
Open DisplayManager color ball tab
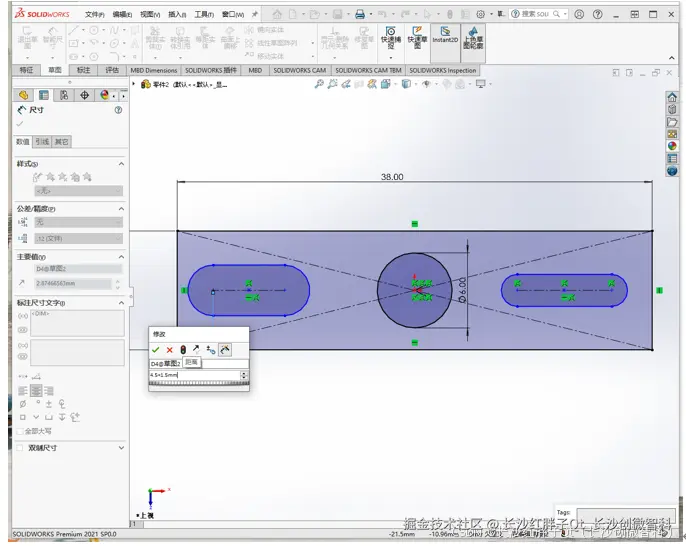[105, 95]
